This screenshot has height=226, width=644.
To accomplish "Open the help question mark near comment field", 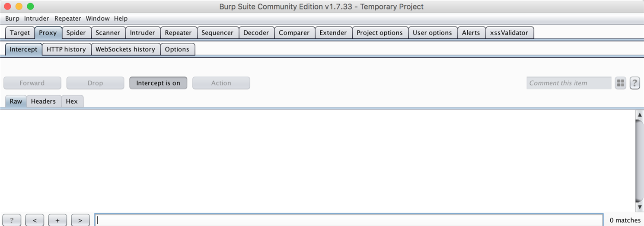I will click(x=634, y=83).
